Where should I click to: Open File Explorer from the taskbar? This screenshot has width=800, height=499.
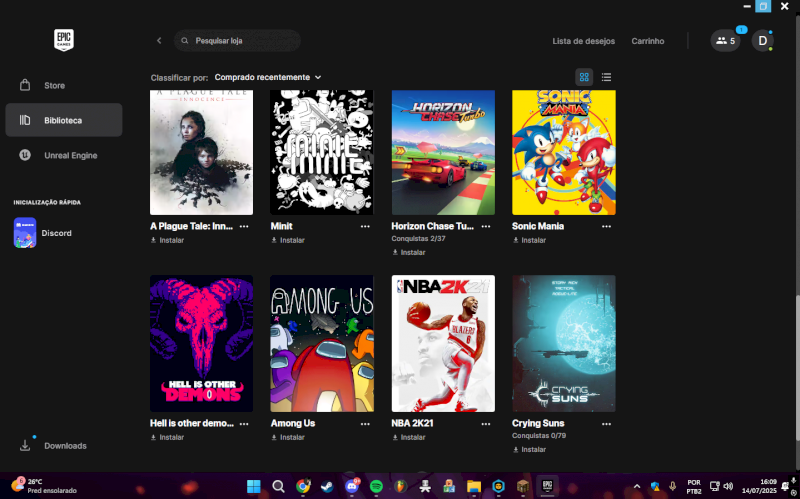coord(474,486)
